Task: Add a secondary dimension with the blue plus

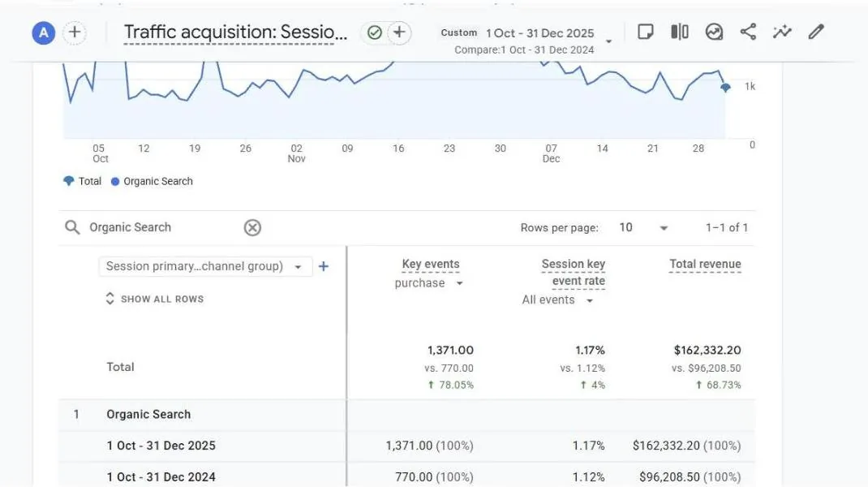Action: (x=324, y=266)
